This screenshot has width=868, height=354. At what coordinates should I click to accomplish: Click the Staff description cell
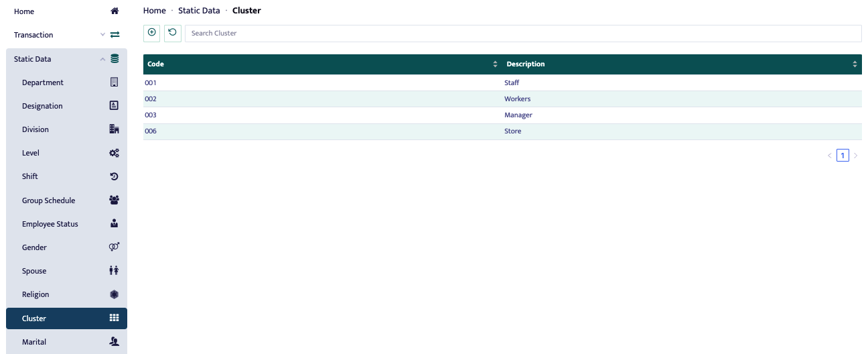click(682, 82)
